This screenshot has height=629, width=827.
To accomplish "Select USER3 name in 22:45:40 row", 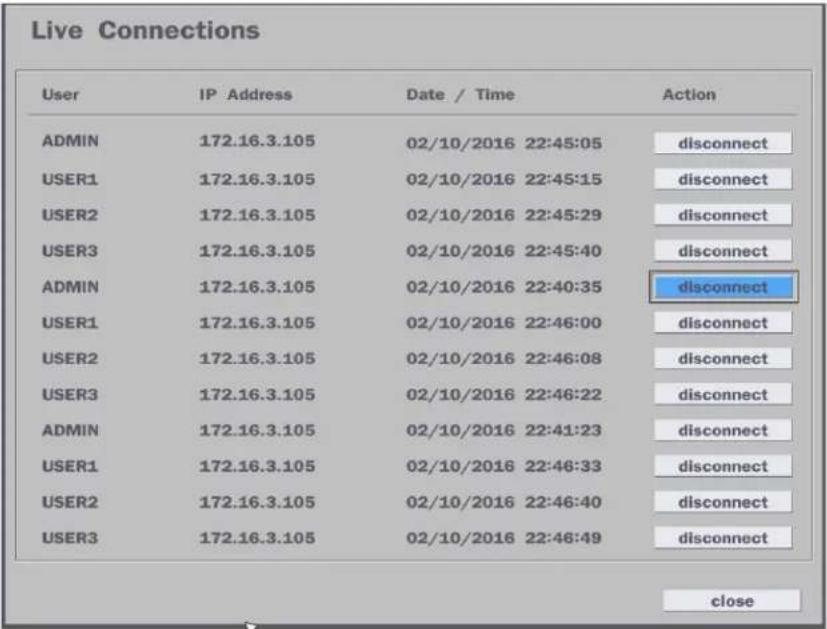I will (x=70, y=251).
